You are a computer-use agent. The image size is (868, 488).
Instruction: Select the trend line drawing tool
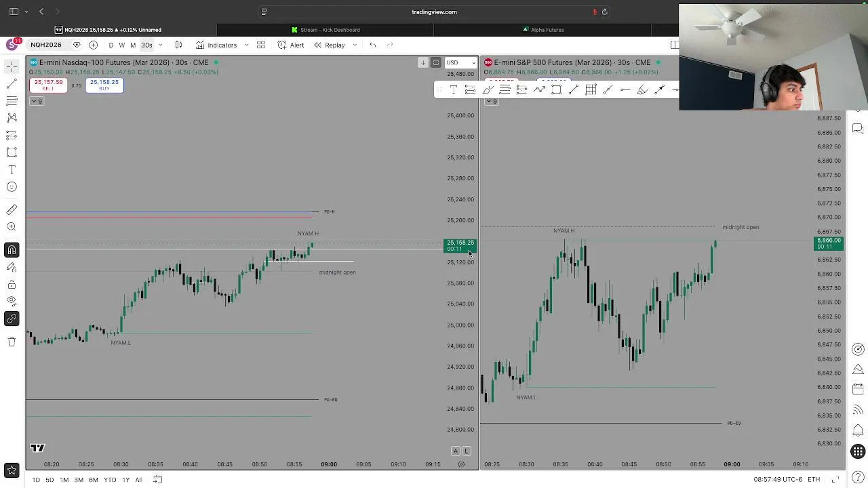12,83
